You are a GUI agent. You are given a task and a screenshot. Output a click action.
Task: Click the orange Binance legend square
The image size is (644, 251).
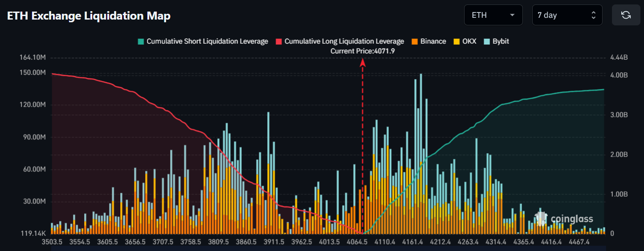pyautogui.click(x=414, y=41)
